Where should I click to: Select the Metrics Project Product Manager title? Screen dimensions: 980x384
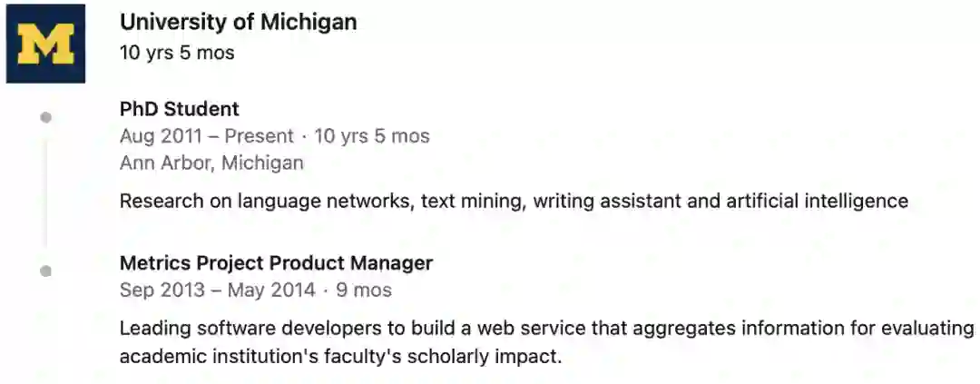276,263
